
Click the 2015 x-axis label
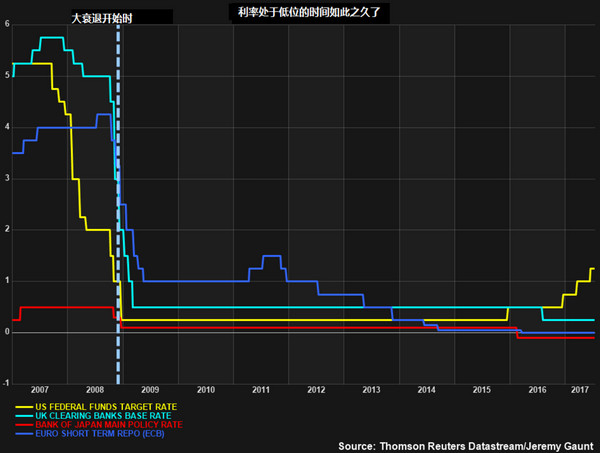481,390
